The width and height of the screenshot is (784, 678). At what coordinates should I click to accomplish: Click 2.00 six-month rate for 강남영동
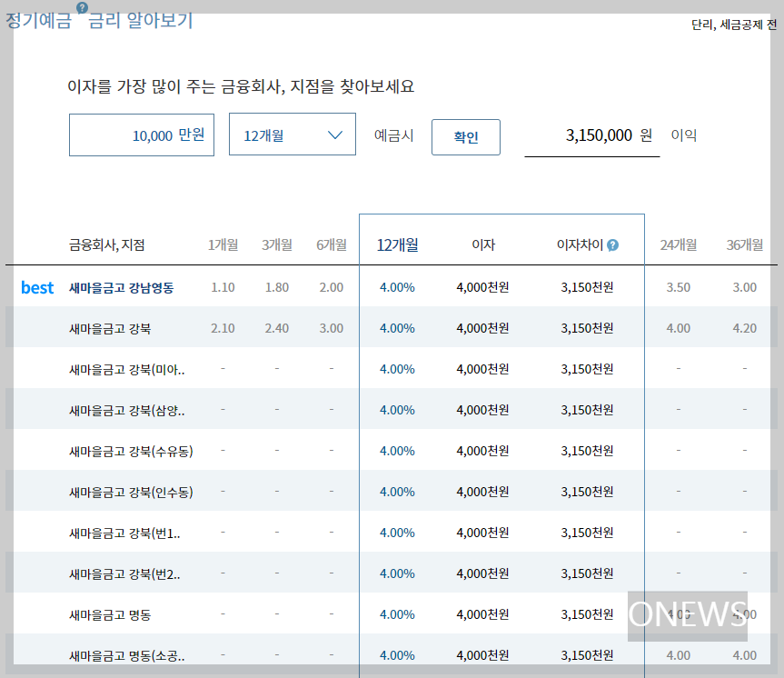coord(332,287)
